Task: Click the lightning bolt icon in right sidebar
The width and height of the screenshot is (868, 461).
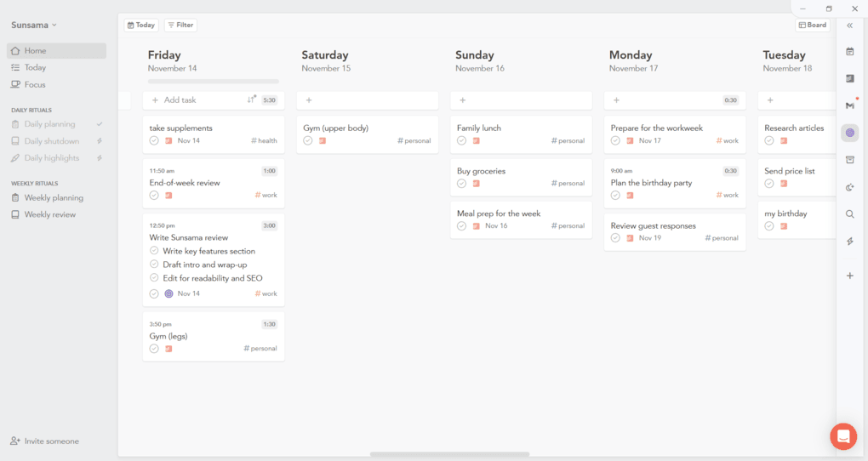Action: pos(849,242)
